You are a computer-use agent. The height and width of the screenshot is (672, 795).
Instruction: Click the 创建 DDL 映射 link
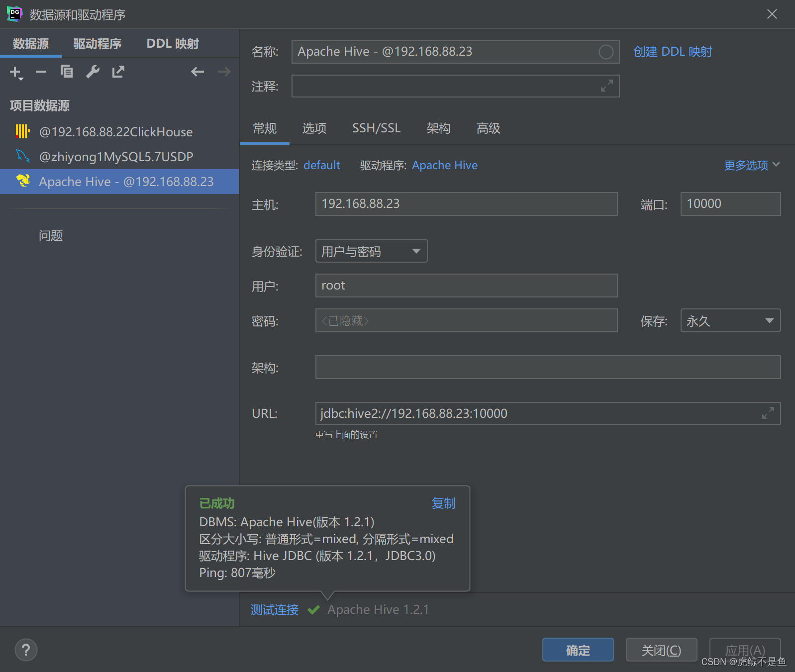[x=673, y=52]
